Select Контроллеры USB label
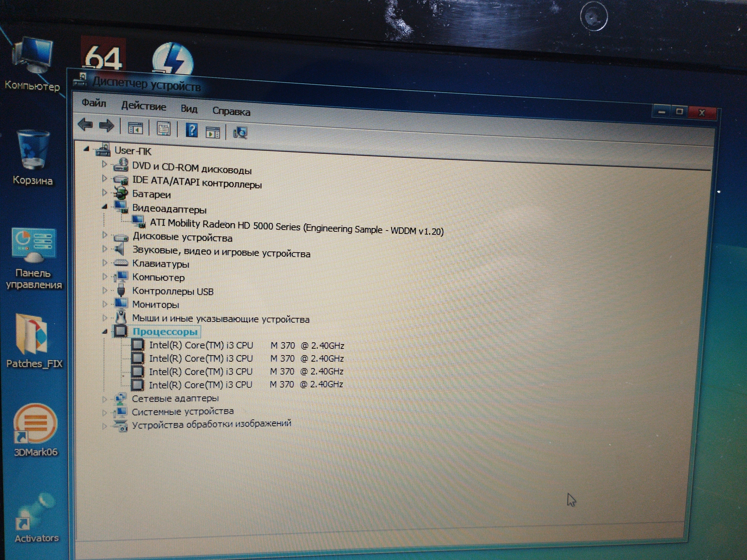The width and height of the screenshot is (747, 560). pos(173,291)
